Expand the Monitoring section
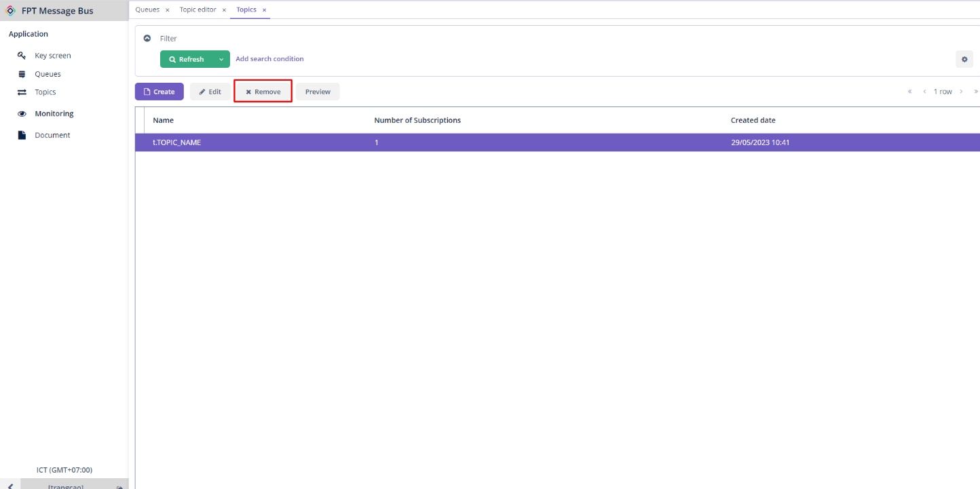This screenshot has width=980, height=489. pos(54,113)
